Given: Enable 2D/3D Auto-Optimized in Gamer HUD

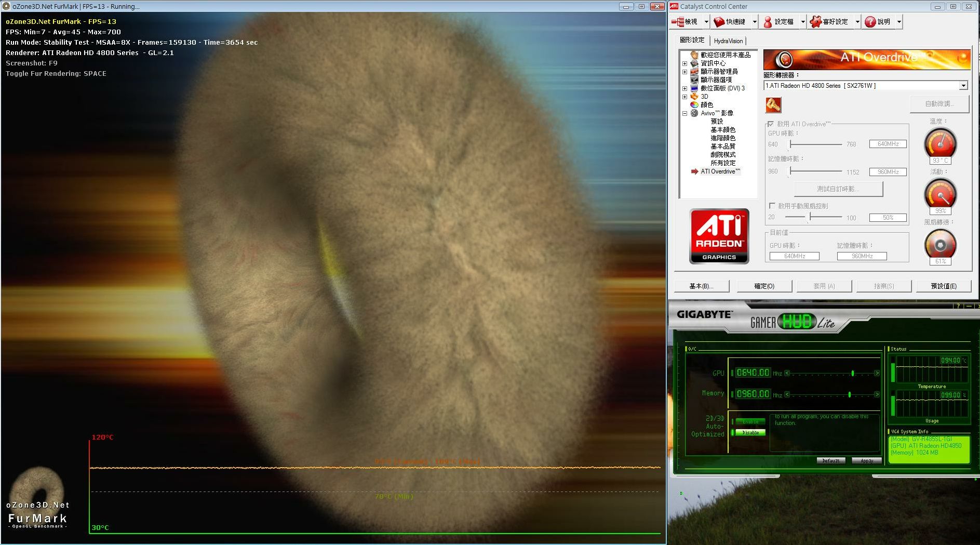Looking at the screenshot, I should pyautogui.click(x=750, y=421).
